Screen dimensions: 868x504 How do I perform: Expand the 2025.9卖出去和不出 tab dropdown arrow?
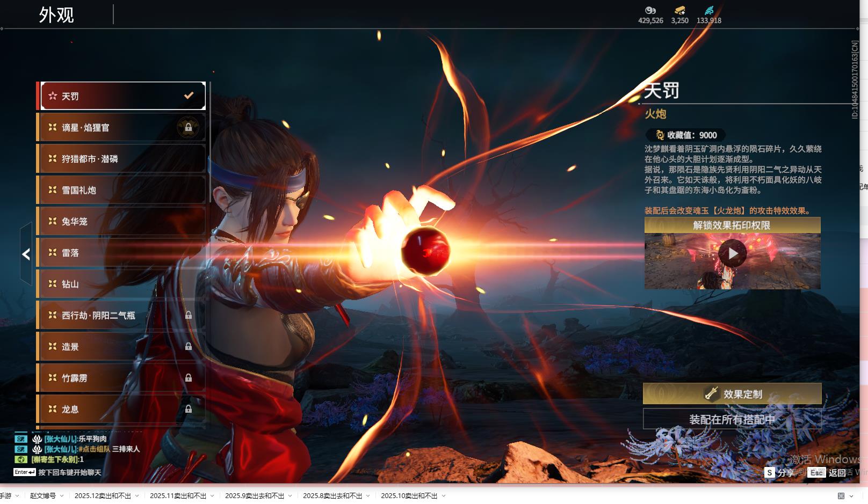pos(290,496)
